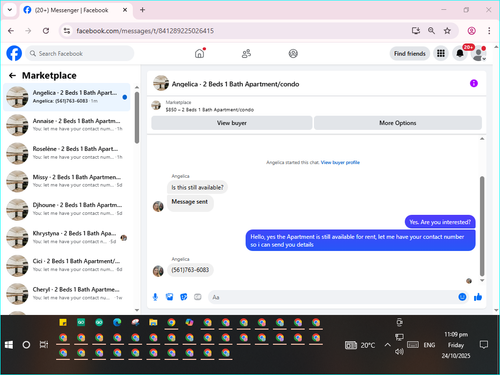Choose a sticker icon
Image resolution: width=500 pixels, height=375 pixels.
point(184,297)
